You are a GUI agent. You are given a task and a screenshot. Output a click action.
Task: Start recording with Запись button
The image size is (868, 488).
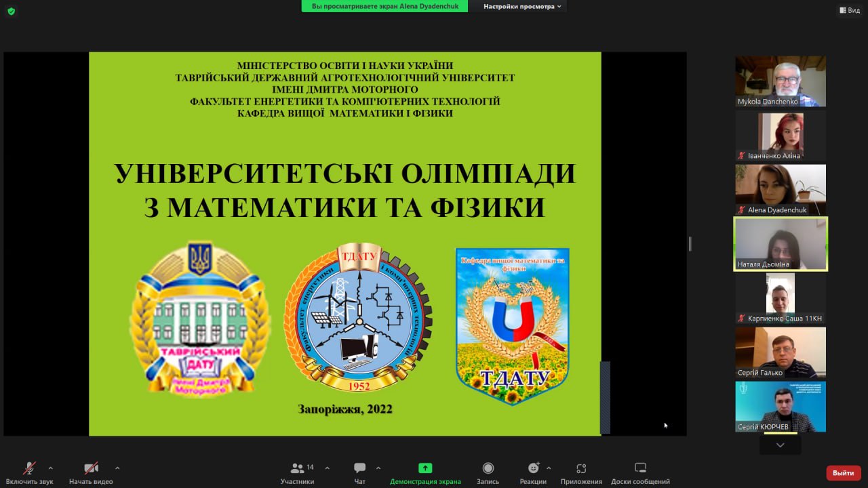(488, 472)
